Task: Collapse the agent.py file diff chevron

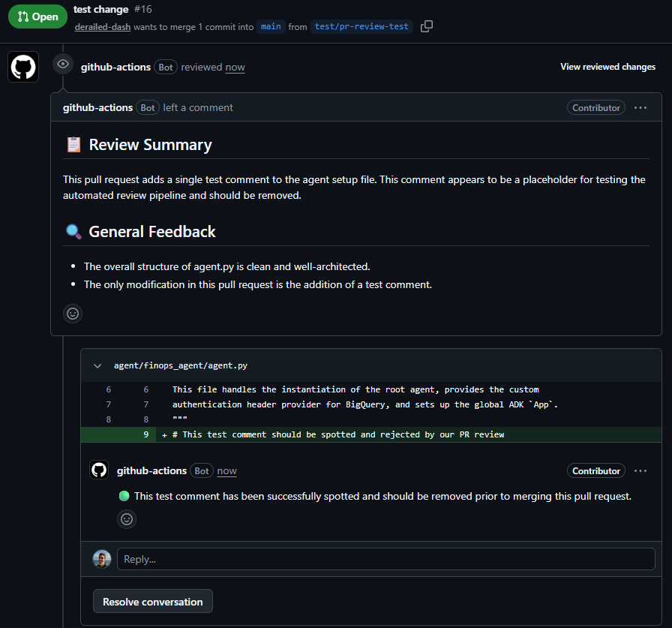Action: tap(97, 365)
